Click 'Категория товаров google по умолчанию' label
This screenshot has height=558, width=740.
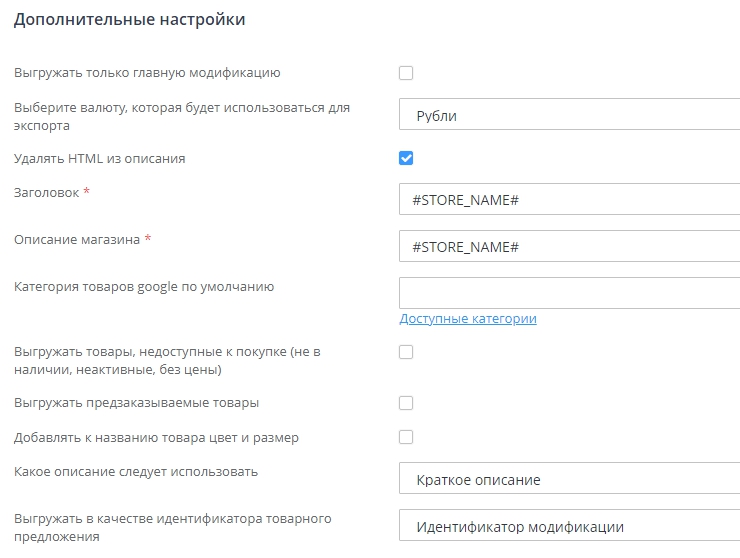pos(144,287)
